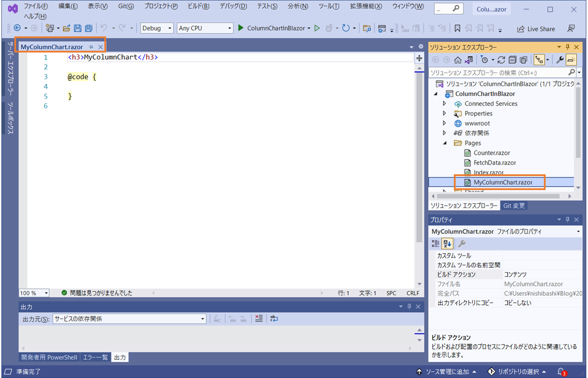Click the Open File folder icon

pyautogui.click(x=67, y=28)
